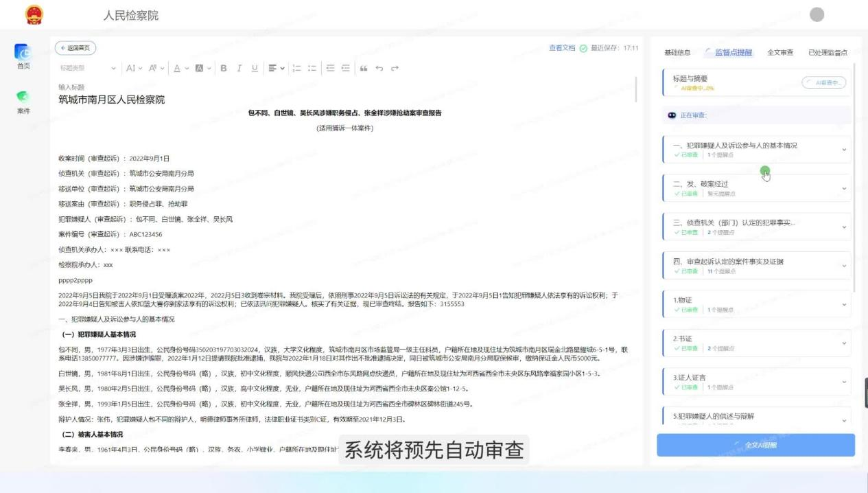Click the 返回首页 button
The image size is (868, 493).
[75, 48]
